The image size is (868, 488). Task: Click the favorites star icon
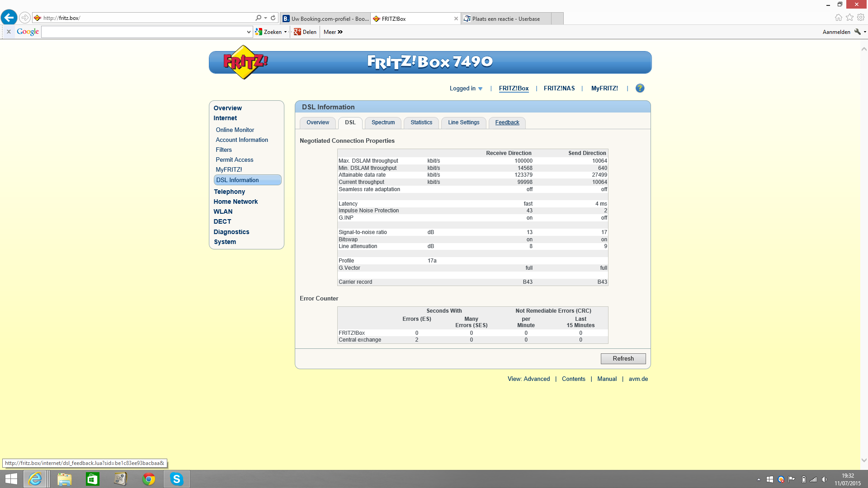pyautogui.click(x=849, y=17)
